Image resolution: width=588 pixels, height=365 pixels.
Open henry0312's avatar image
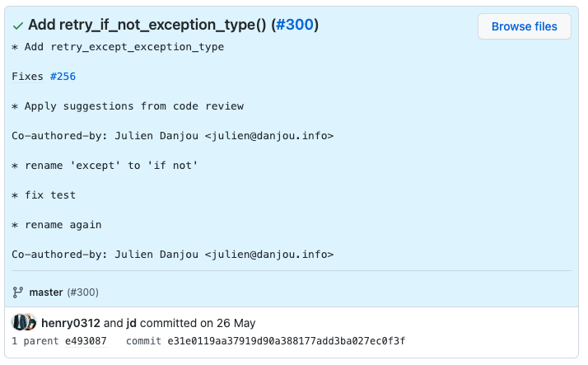[x=20, y=322]
